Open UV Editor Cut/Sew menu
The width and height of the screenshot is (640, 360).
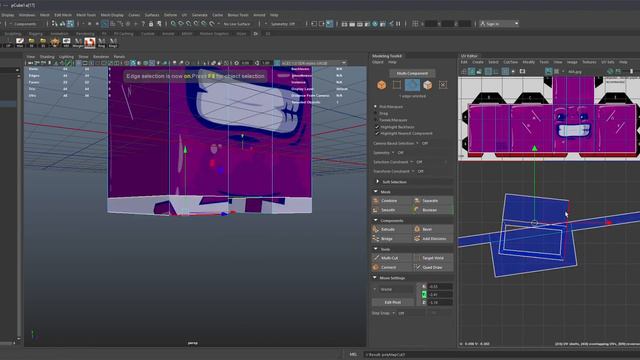pos(510,62)
